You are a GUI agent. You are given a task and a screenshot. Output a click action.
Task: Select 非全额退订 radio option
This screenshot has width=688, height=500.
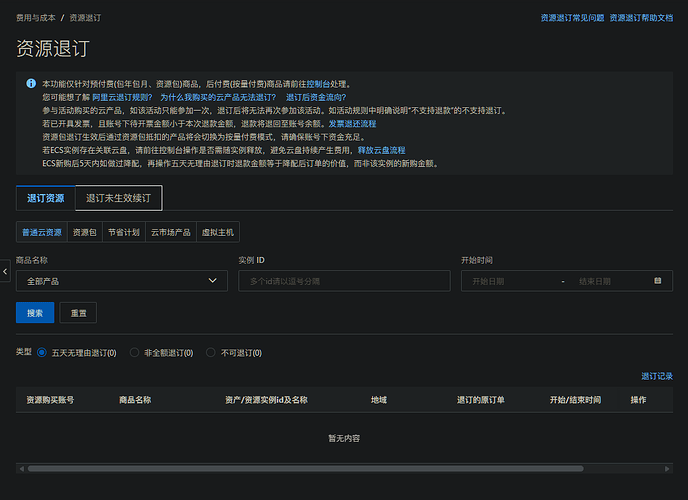coord(134,353)
